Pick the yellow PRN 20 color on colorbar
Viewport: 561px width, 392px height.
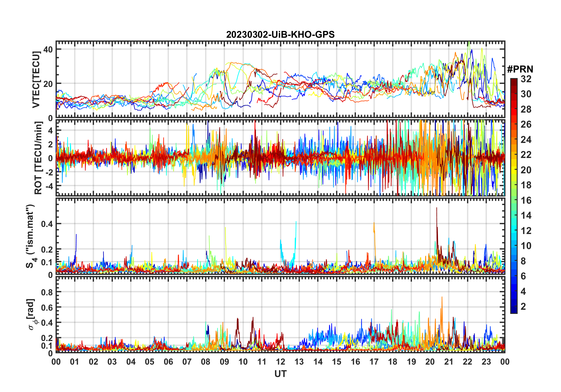514,170
